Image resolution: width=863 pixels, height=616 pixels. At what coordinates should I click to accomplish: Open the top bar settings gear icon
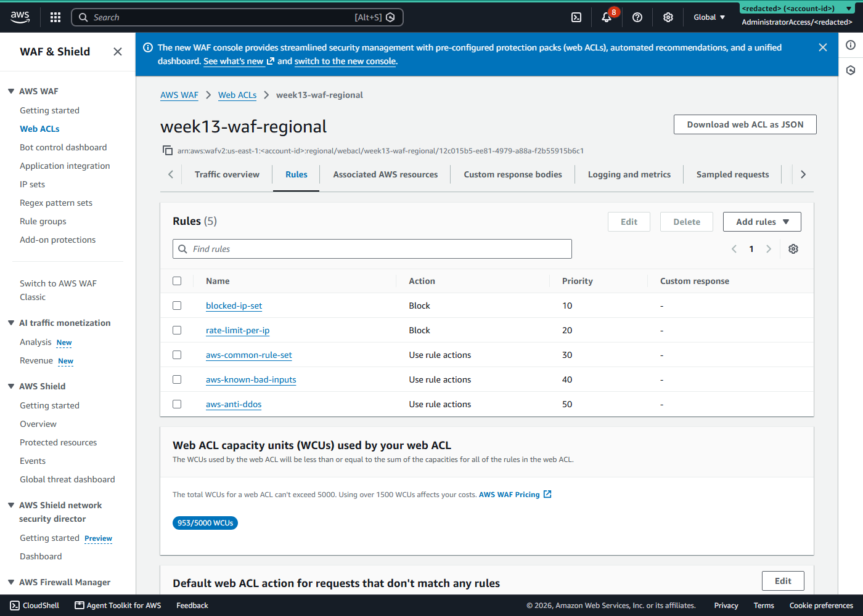click(x=668, y=17)
